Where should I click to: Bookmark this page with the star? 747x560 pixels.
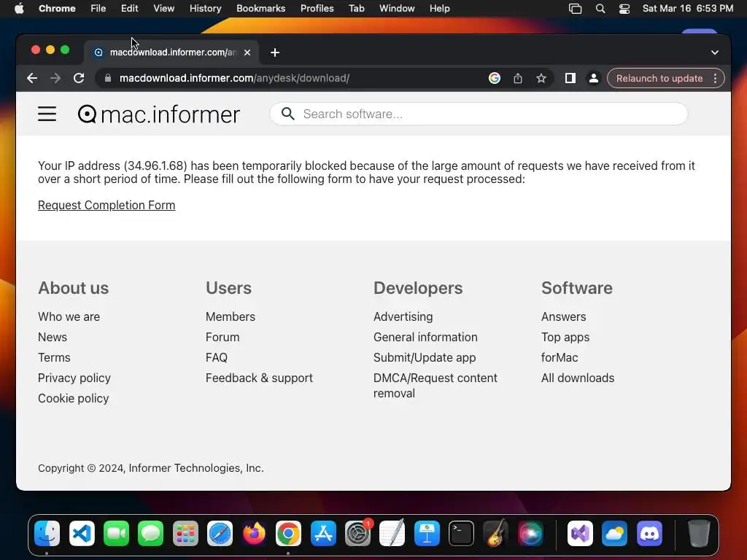[541, 78]
